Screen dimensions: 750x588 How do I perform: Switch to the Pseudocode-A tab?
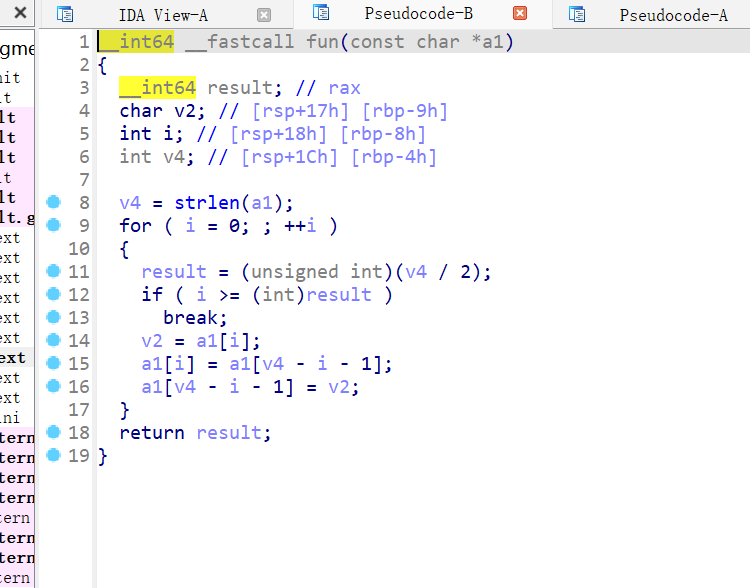(x=673, y=15)
